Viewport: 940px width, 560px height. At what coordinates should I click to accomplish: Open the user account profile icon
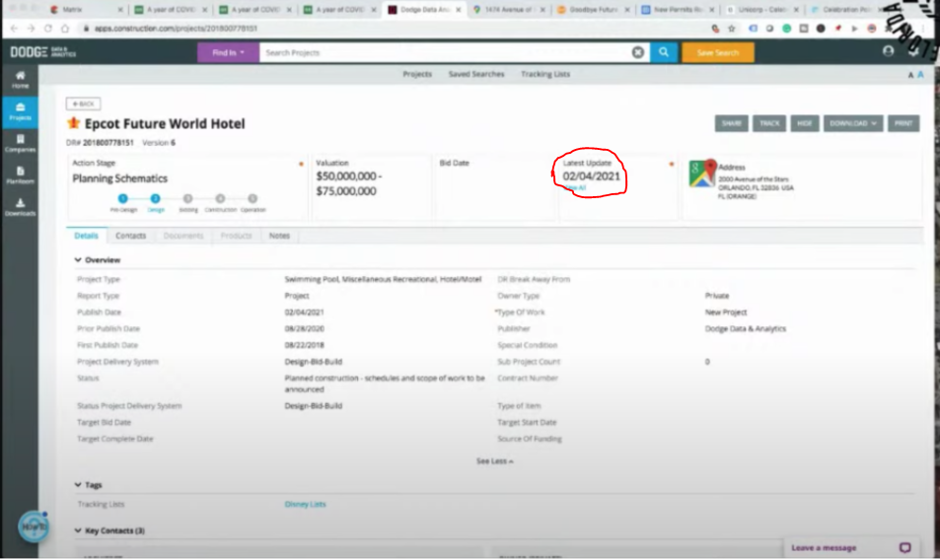889,51
